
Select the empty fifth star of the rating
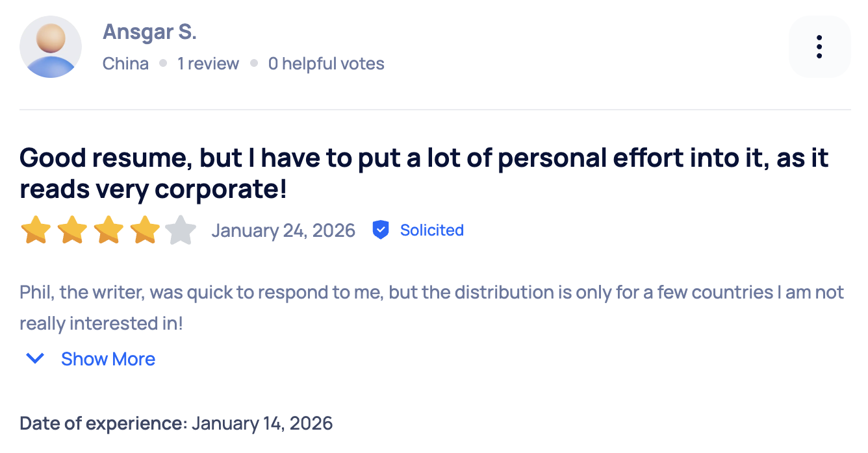pos(182,230)
